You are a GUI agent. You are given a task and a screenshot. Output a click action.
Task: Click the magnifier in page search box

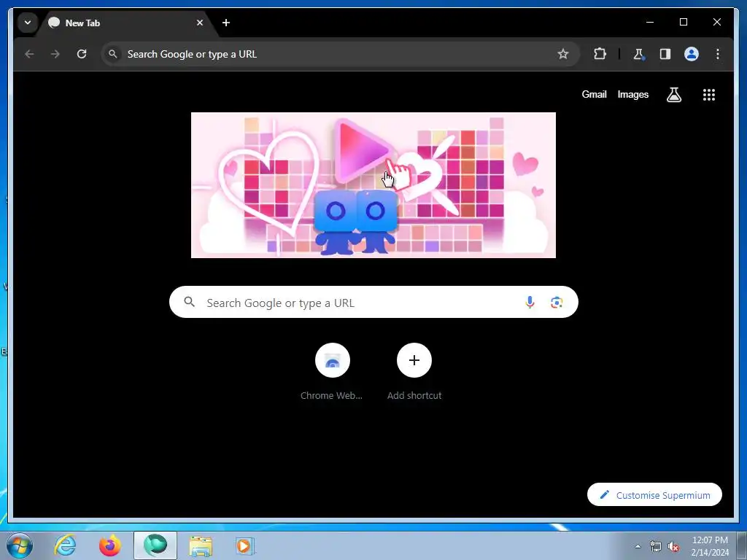pyautogui.click(x=190, y=302)
